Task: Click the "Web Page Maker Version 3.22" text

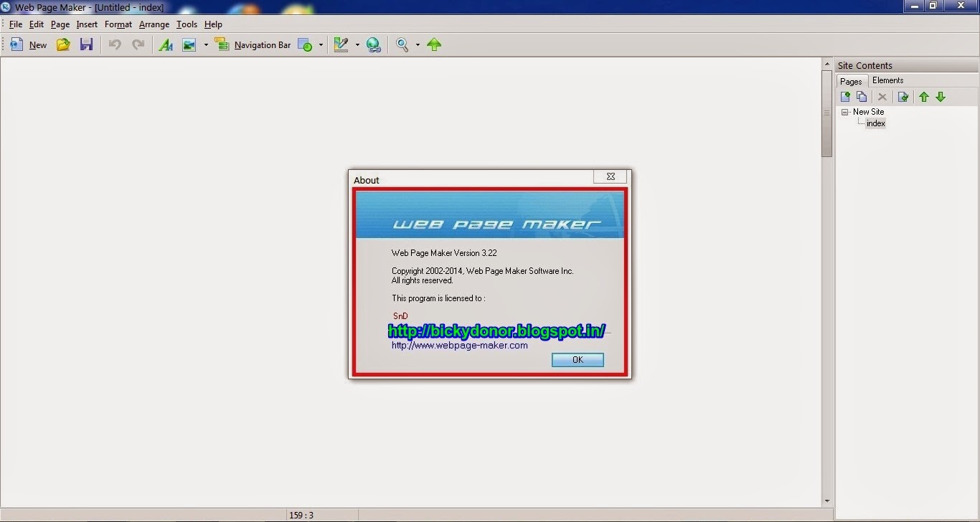Action: [x=444, y=253]
